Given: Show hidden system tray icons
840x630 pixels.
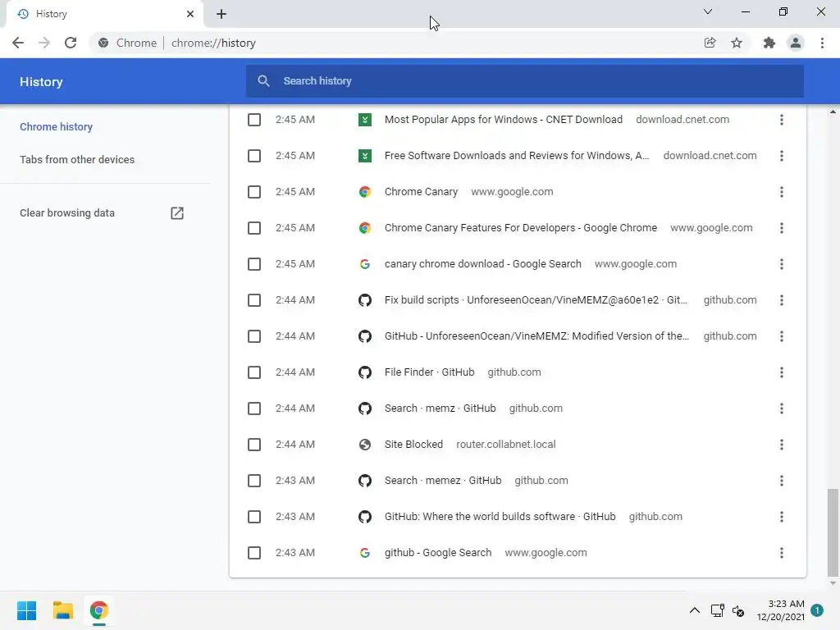Looking at the screenshot, I should pos(694,610).
